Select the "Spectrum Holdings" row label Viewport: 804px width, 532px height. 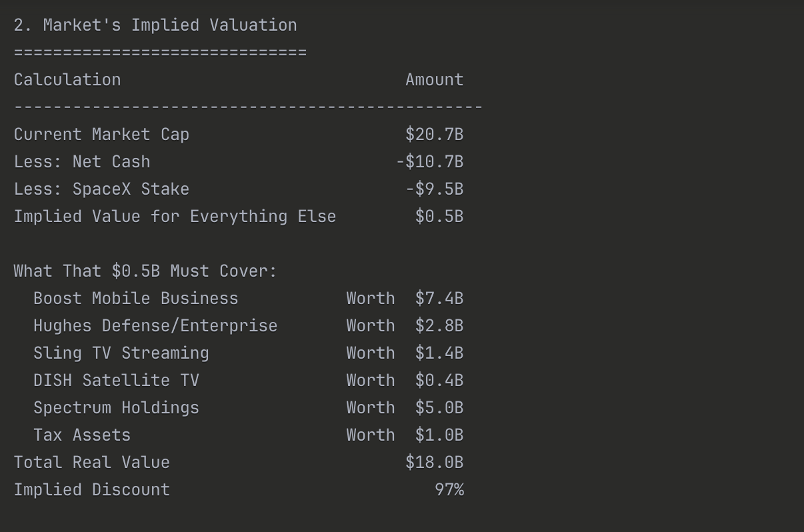pyautogui.click(x=116, y=408)
